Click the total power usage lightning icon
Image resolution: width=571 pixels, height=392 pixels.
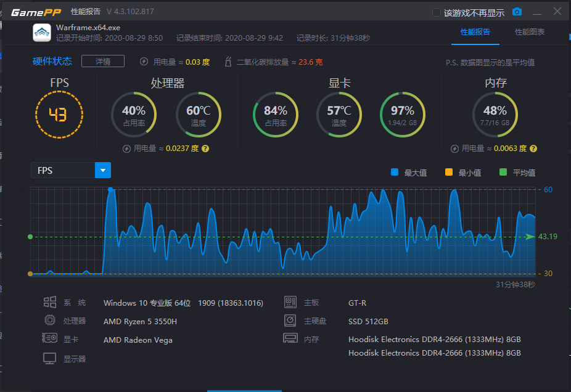click(x=144, y=62)
